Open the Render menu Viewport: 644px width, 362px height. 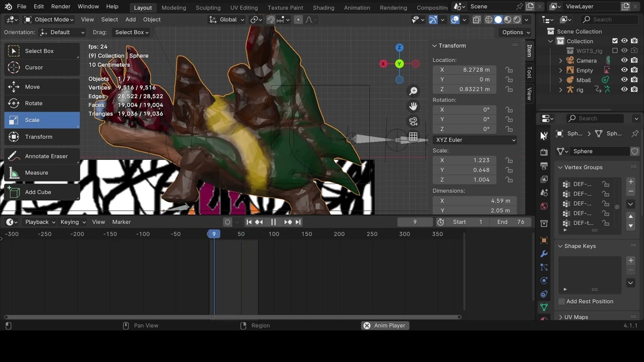61,7
